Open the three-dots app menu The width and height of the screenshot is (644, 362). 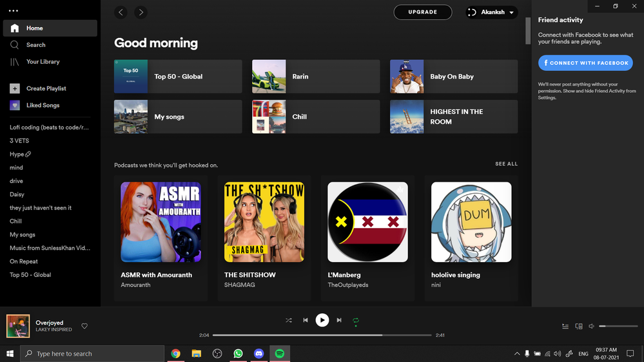coord(13,11)
